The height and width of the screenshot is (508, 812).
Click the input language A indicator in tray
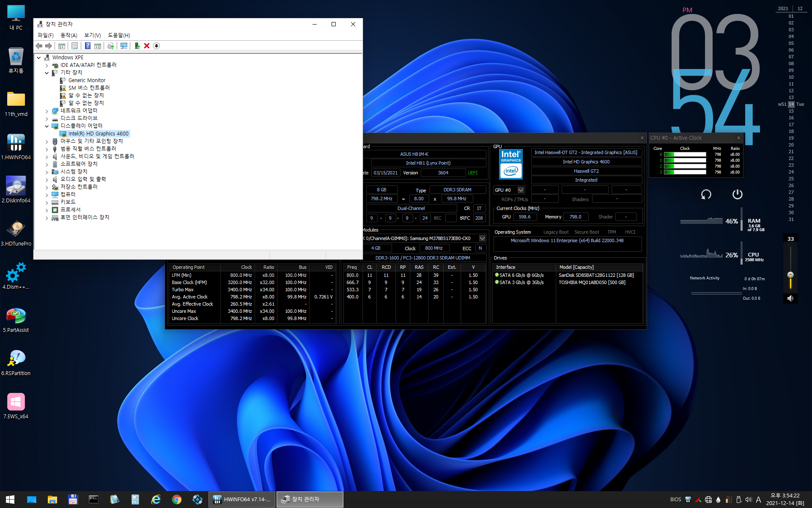tap(758, 500)
